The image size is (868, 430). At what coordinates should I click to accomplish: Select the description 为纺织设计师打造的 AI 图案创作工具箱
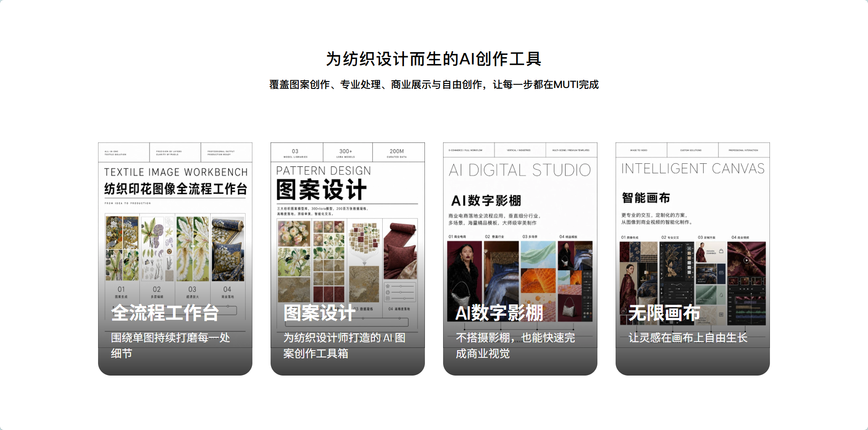click(x=345, y=346)
